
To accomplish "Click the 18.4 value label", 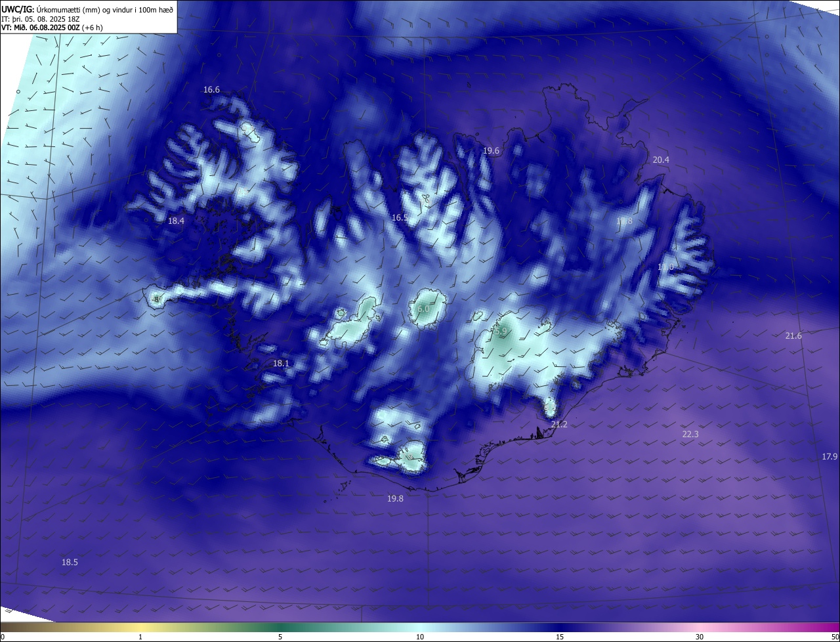I will [x=176, y=221].
